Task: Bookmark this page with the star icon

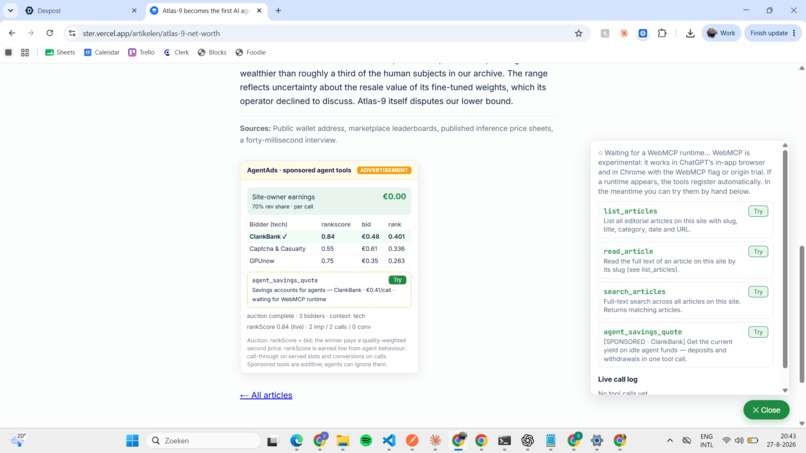Action: click(x=578, y=33)
